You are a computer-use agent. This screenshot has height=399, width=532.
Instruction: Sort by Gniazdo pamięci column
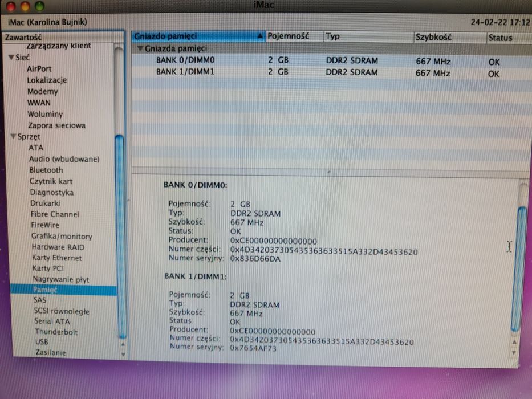[x=198, y=36]
